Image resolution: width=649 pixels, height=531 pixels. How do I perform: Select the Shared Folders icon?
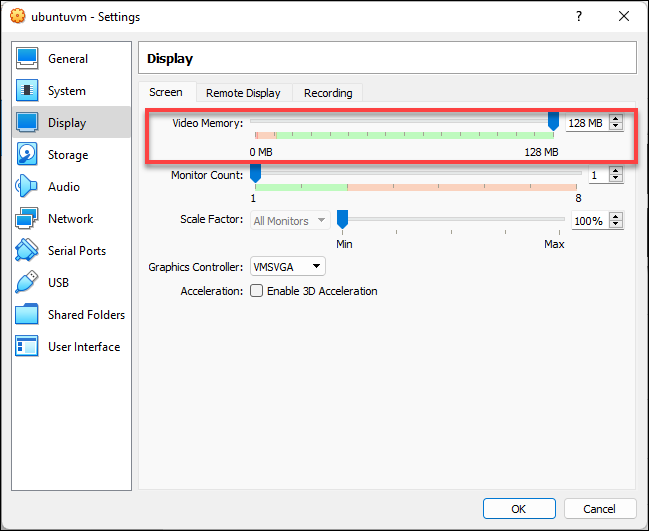pos(28,315)
